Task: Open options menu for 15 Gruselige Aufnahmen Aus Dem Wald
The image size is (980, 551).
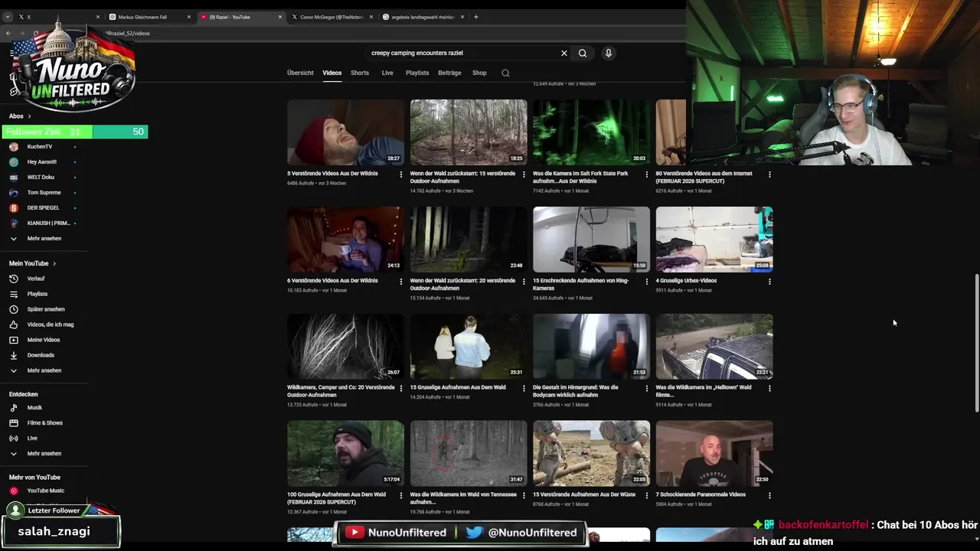Action: point(524,389)
